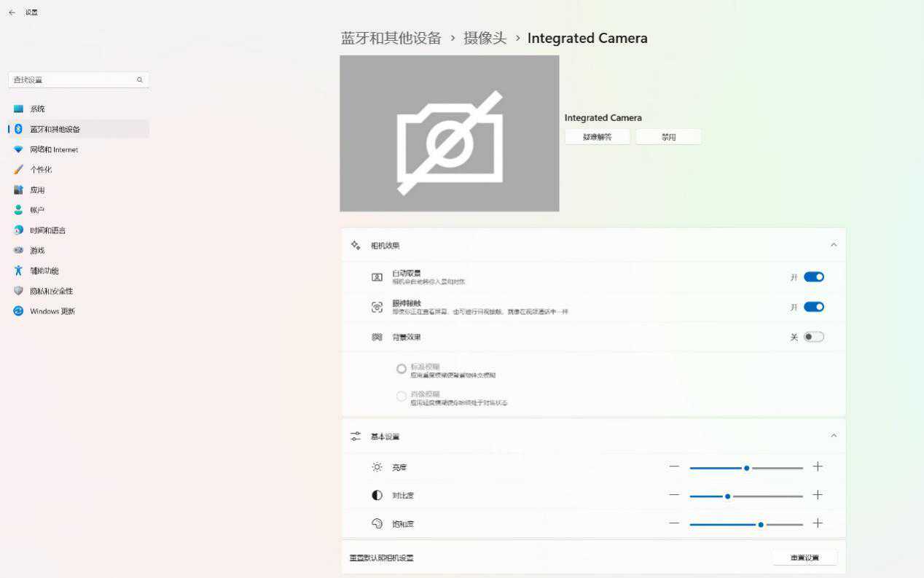Select the 肖像模糊 radio option

click(402, 397)
